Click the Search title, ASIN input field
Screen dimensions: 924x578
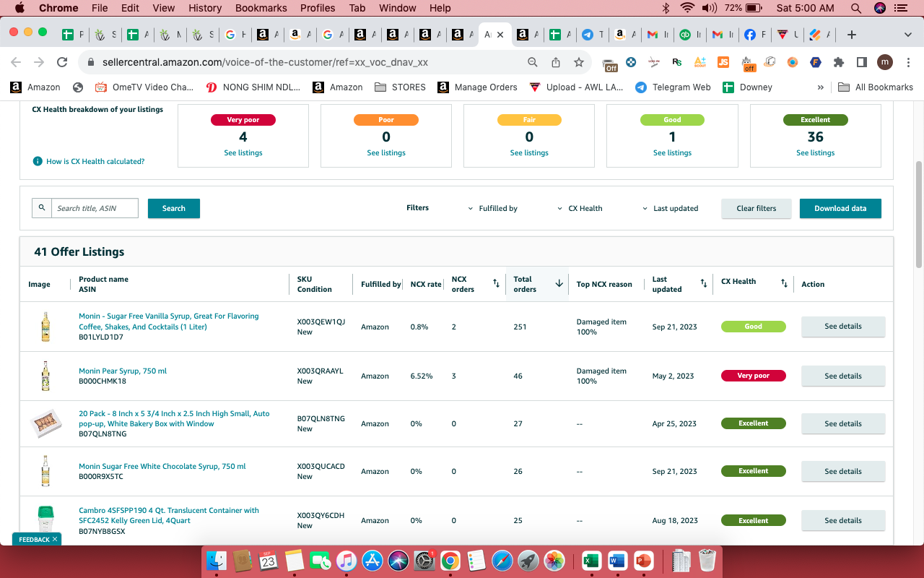click(x=95, y=208)
